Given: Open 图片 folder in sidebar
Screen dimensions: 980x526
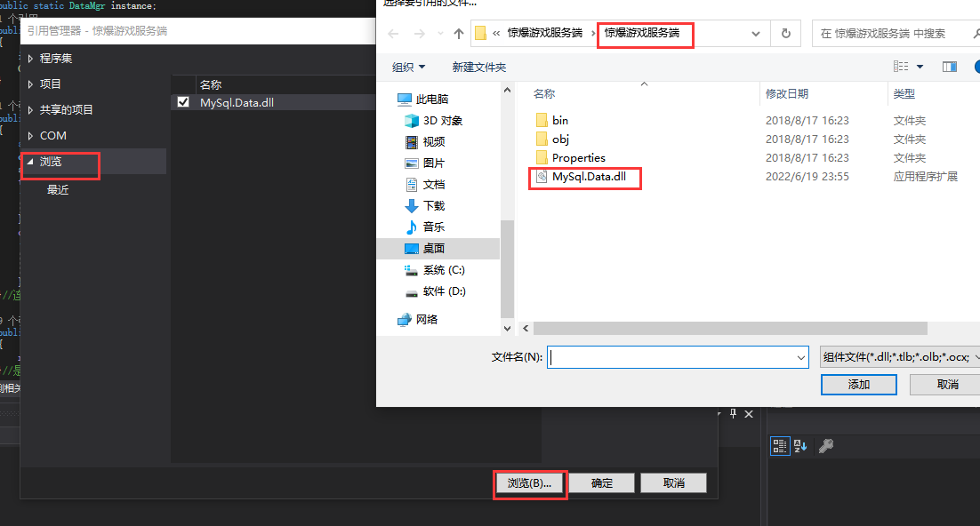Looking at the screenshot, I should [x=425, y=163].
